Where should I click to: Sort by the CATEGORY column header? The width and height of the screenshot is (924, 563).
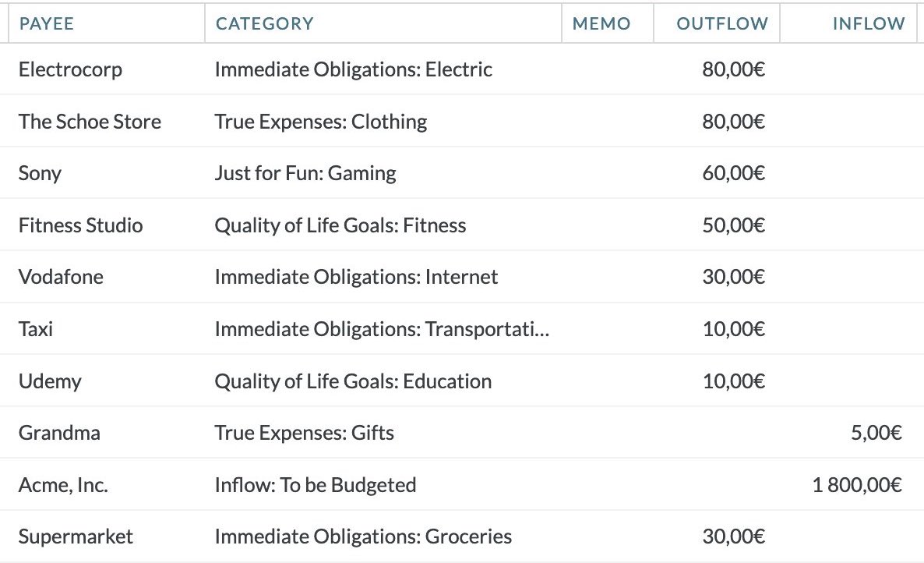pyautogui.click(x=265, y=23)
